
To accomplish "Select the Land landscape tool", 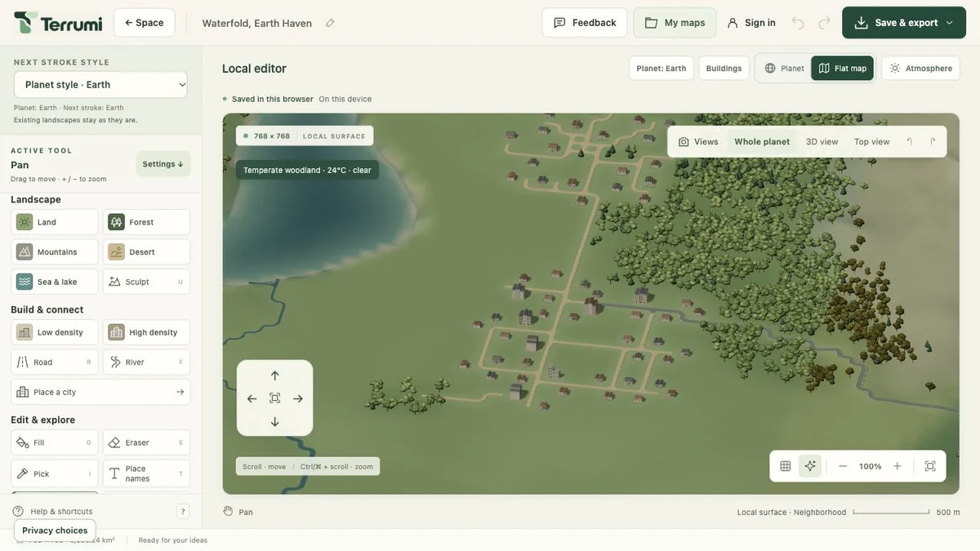I will pos(55,222).
